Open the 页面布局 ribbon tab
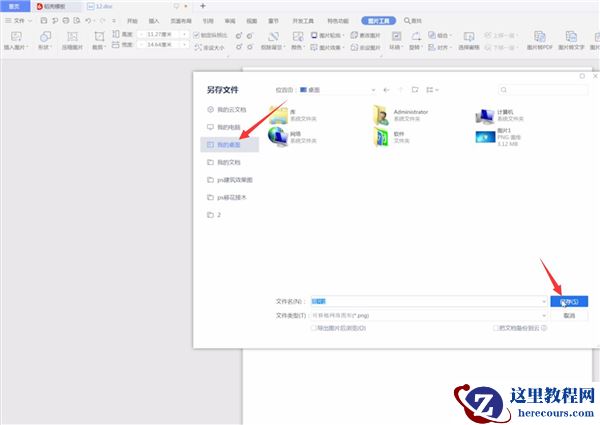 point(181,21)
